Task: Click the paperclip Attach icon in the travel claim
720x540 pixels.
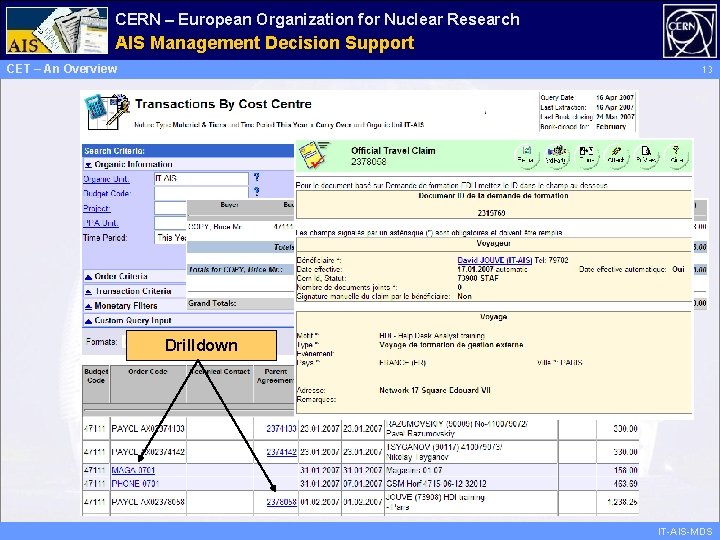Action: pyautogui.click(x=616, y=155)
